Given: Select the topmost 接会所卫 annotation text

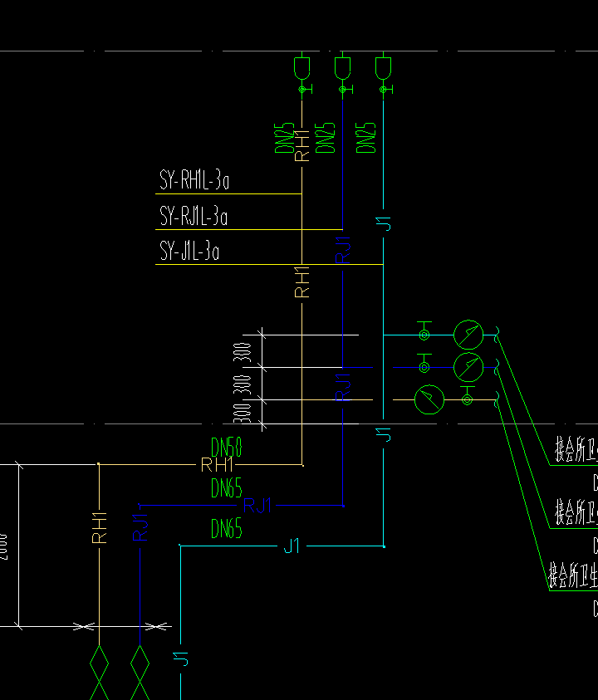Looking at the screenshot, I should (576, 449).
